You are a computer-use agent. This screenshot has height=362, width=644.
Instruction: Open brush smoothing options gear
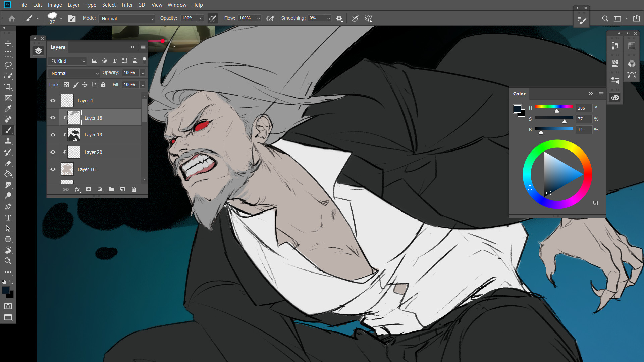click(339, 19)
